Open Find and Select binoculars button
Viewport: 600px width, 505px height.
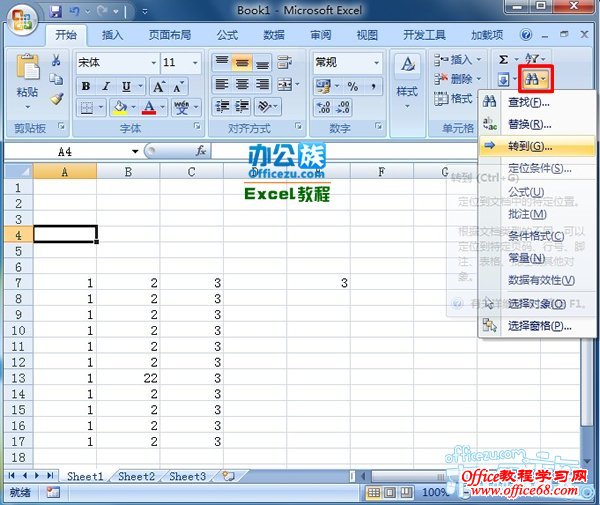[x=535, y=79]
